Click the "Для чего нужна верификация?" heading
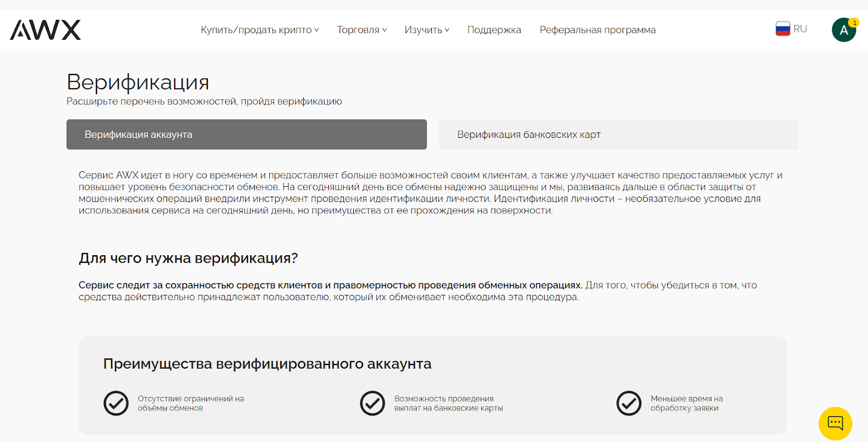 [188, 258]
